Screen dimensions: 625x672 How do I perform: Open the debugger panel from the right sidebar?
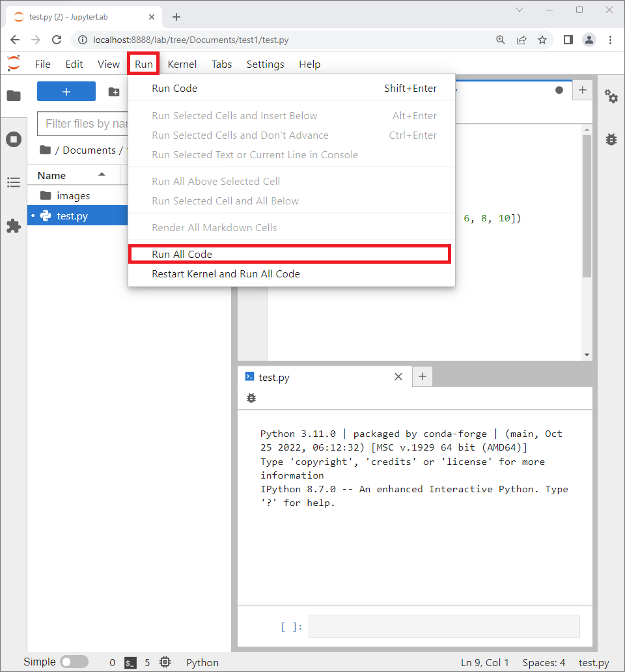[611, 139]
